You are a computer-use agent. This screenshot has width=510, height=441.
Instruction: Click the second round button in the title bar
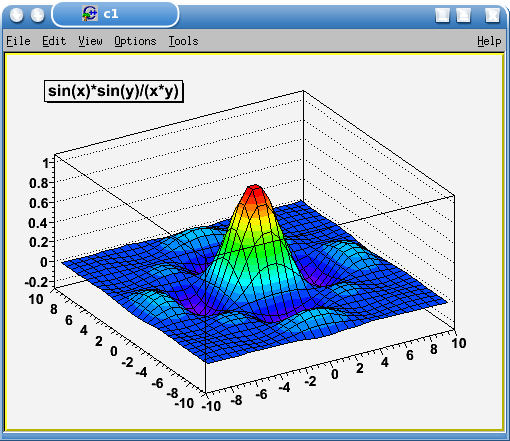[37, 15]
